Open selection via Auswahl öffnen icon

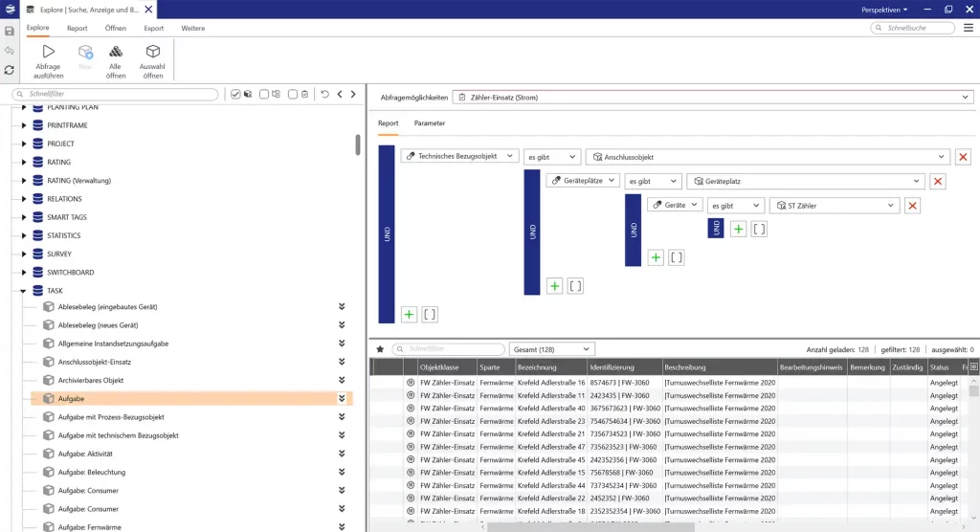(152, 60)
